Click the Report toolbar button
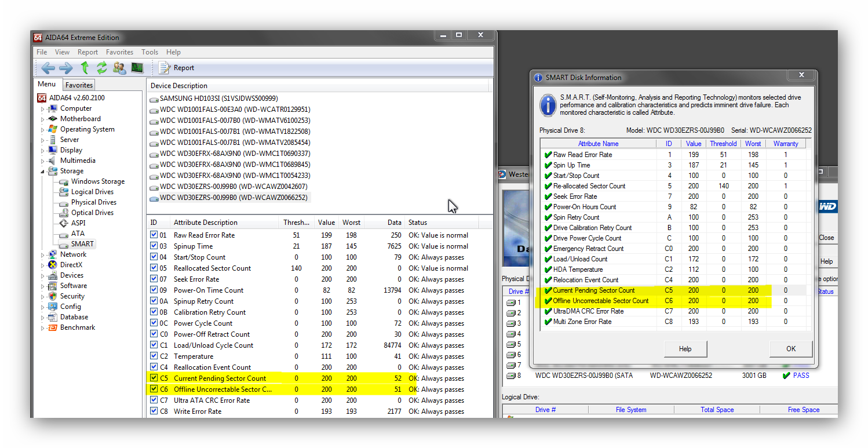 tap(177, 68)
